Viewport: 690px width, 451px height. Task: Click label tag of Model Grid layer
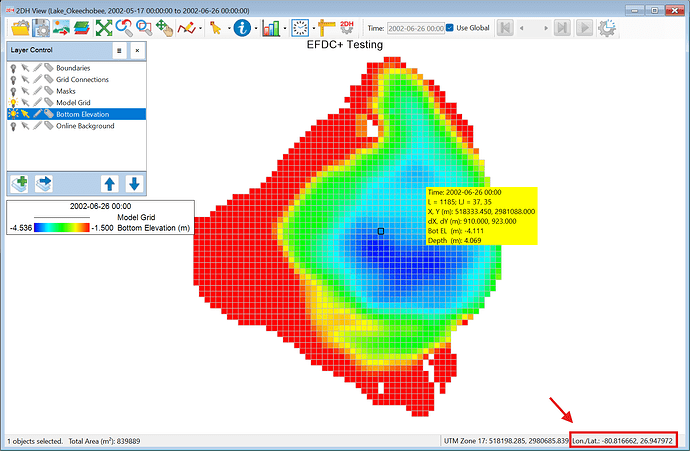pos(49,103)
